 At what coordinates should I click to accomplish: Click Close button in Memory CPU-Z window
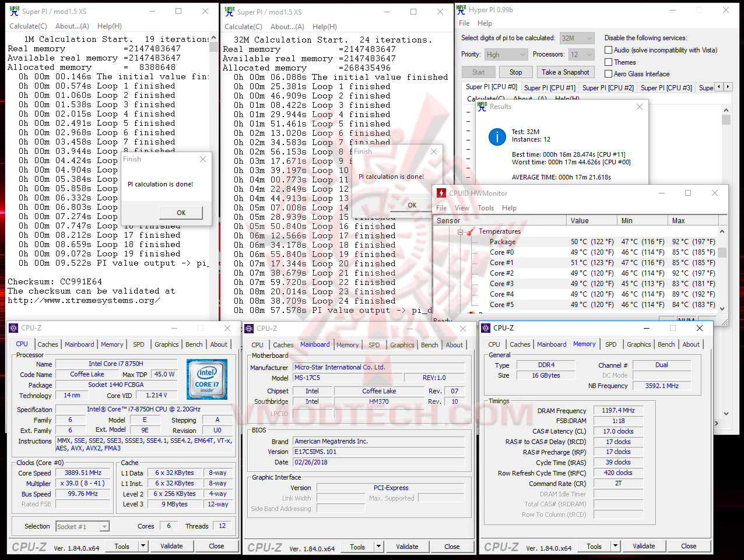pyautogui.click(x=689, y=546)
